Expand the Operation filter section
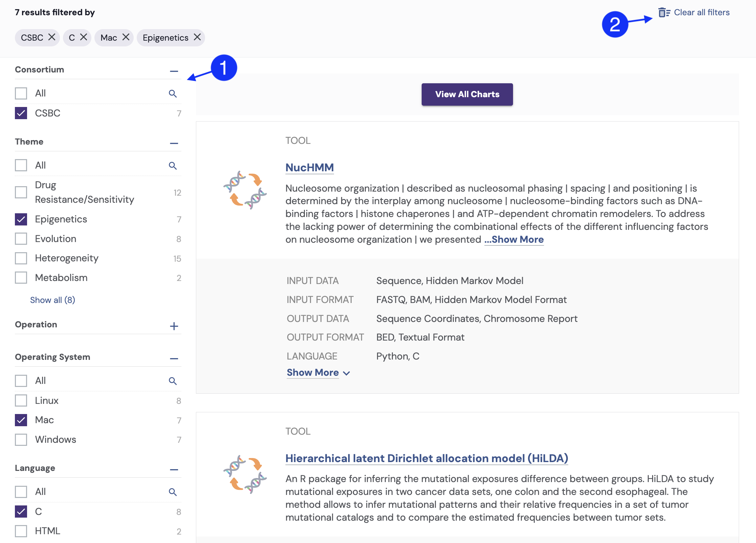The height and width of the screenshot is (543, 756). click(x=174, y=326)
